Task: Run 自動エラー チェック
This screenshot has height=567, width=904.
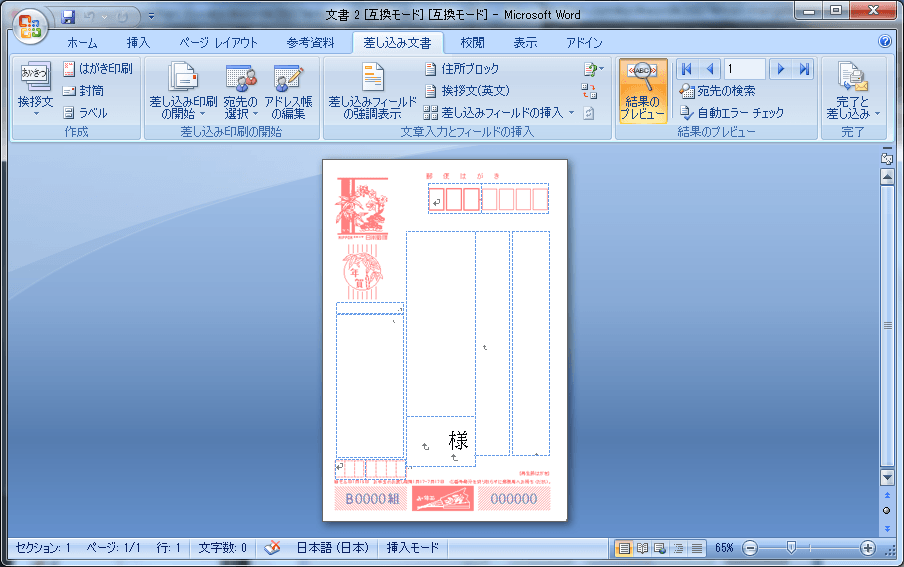Action: point(732,113)
